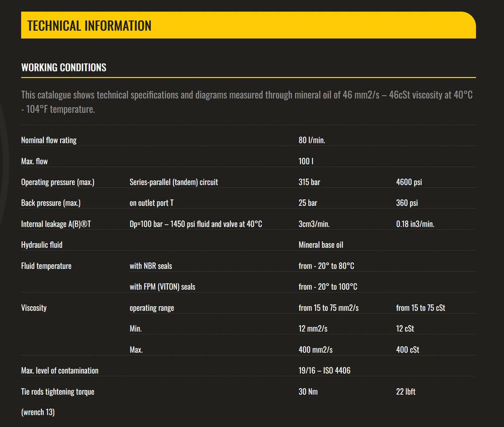
Task: Select the Internal leakage A(B)®T label
Action: [x=56, y=224]
